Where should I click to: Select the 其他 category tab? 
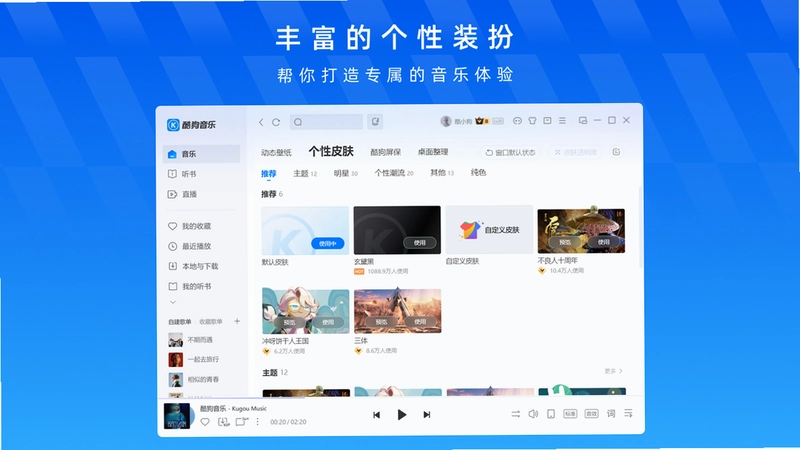[442, 173]
